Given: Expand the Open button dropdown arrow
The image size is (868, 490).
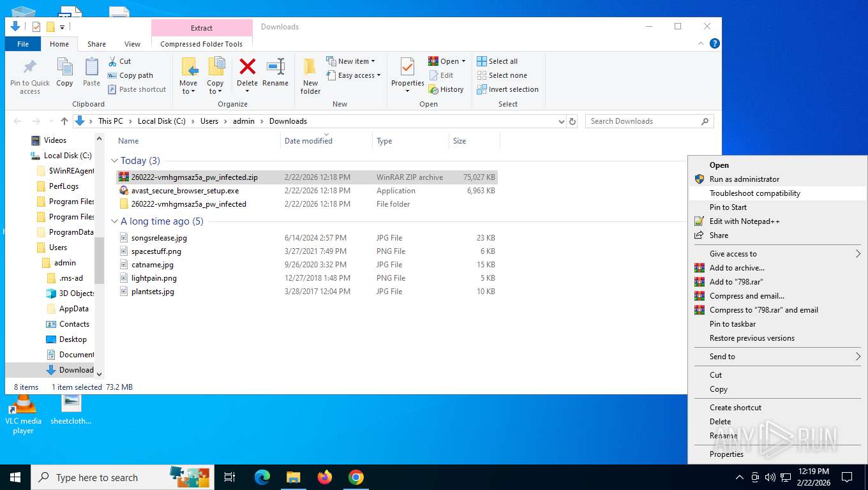Looking at the screenshot, I should pos(463,61).
